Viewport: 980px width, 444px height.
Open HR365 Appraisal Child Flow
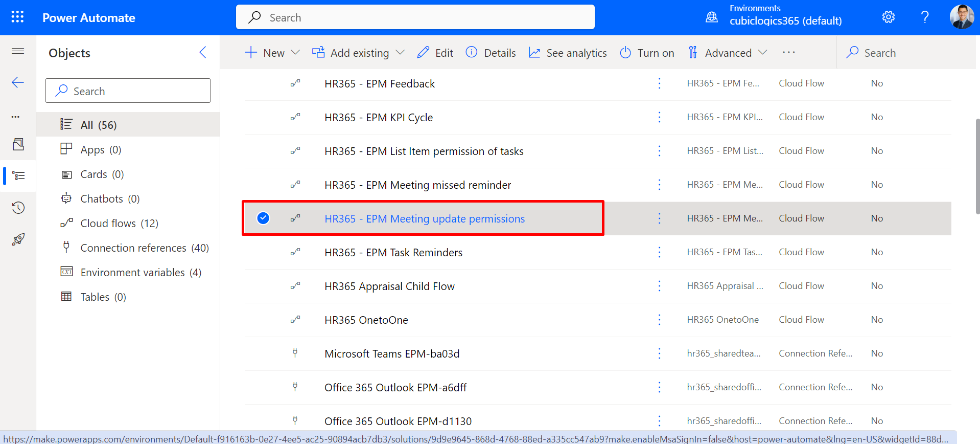coord(389,286)
